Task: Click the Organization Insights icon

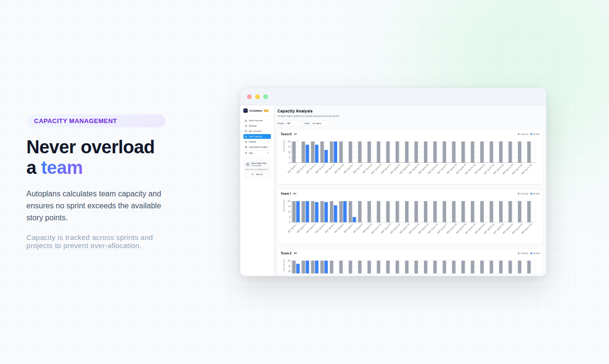Action: click(246, 147)
